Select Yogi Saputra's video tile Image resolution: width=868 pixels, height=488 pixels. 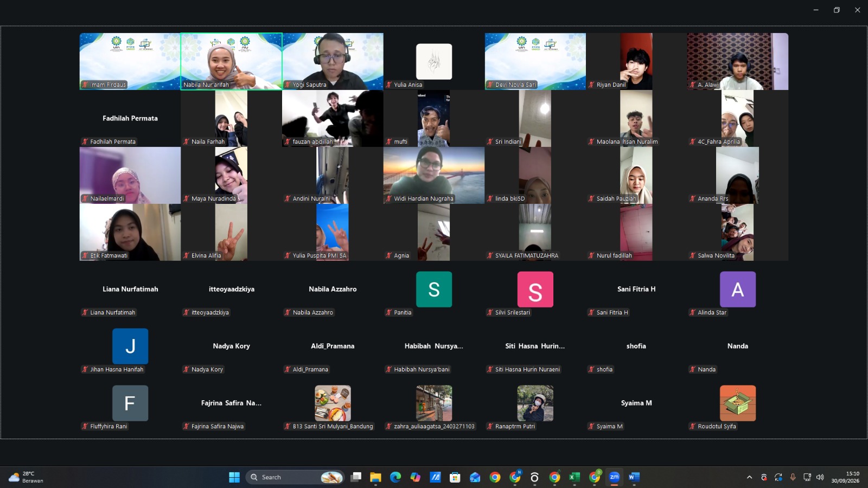(x=333, y=61)
